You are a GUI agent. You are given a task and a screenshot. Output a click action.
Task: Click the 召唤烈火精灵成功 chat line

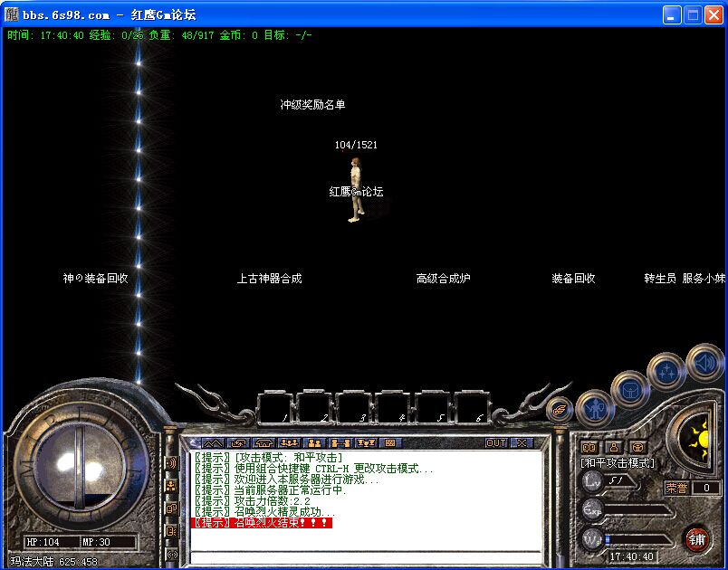click(265, 512)
